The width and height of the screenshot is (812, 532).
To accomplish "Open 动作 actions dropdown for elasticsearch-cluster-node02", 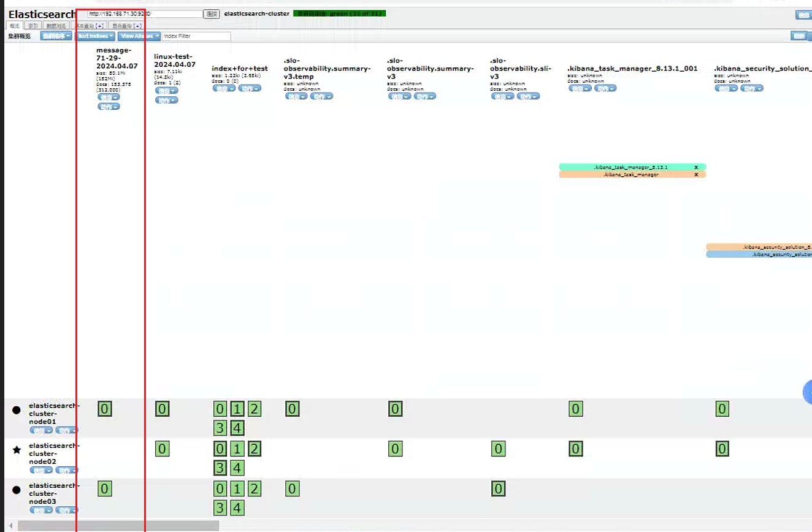I will click(x=67, y=470).
